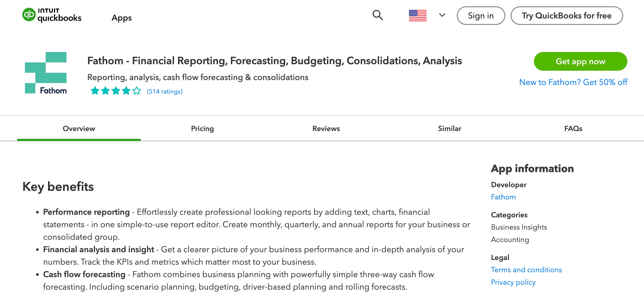Click the American flag country icon
This screenshot has width=644, height=299.
[417, 16]
